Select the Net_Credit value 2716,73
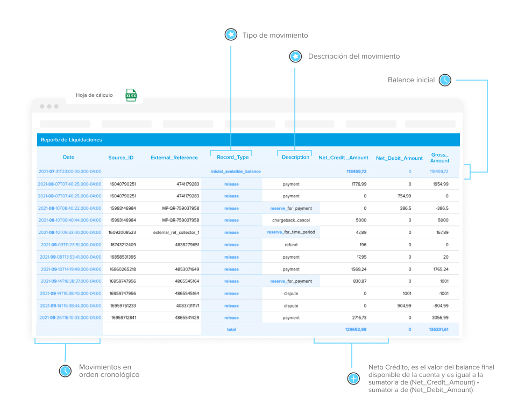 click(x=359, y=318)
